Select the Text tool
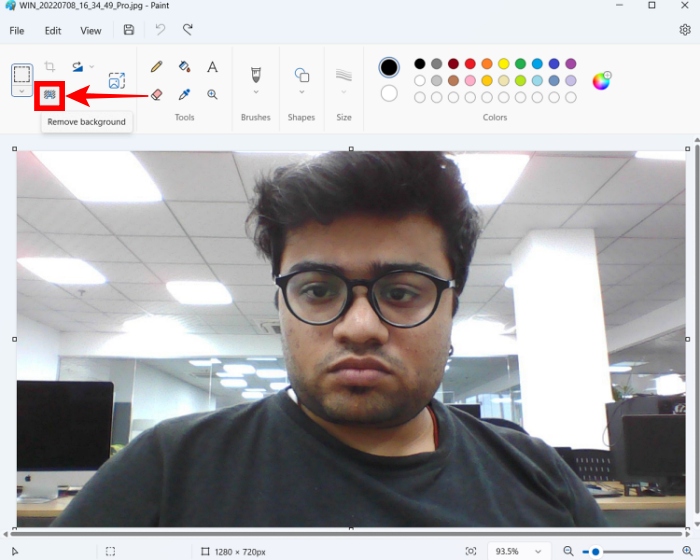The width and height of the screenshot is (700, 560). coord(212,67)
